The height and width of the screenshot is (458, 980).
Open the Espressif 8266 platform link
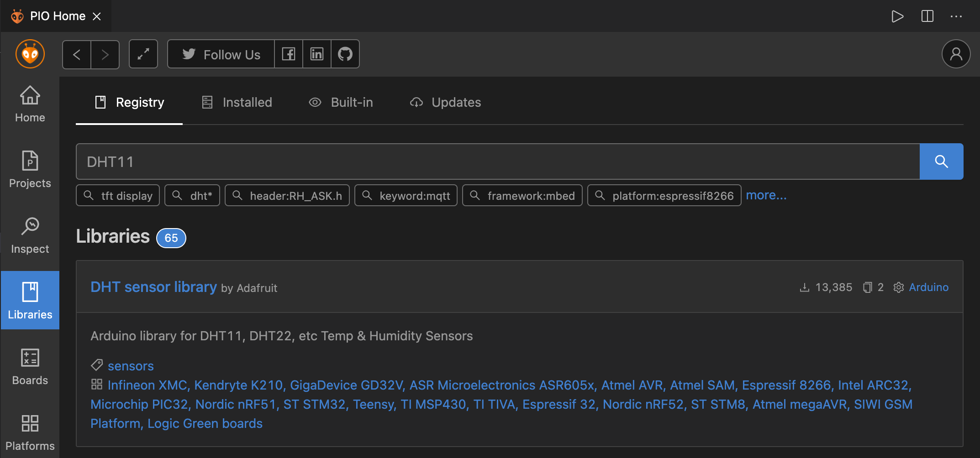[786, 385]
